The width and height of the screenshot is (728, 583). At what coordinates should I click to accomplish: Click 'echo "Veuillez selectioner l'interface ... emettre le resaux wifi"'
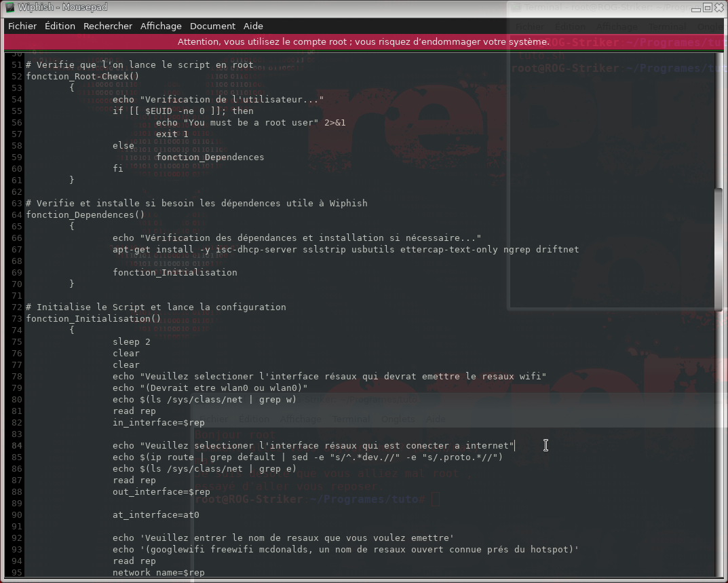click(x=330, y=376)
